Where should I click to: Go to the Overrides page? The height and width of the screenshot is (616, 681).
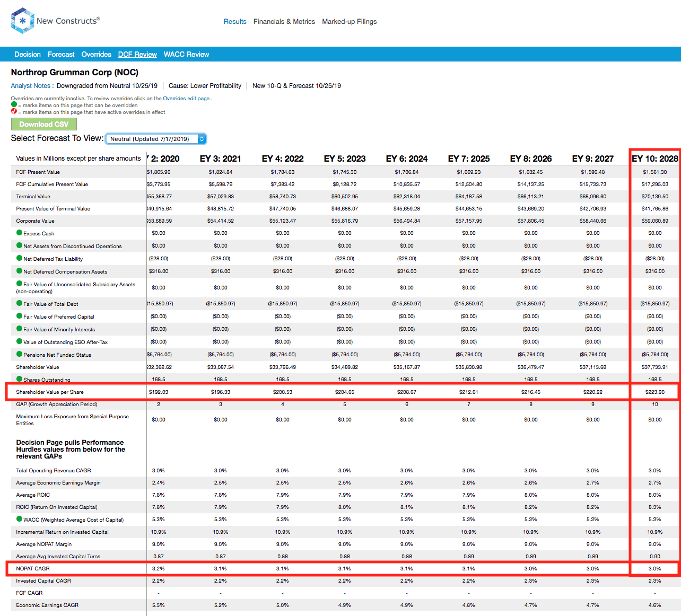(96, 55)
